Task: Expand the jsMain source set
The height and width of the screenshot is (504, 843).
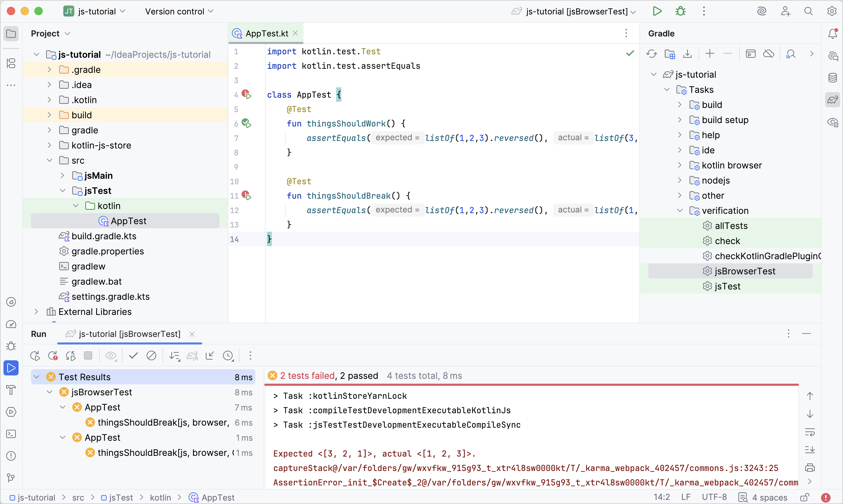Action: point(62,175)
